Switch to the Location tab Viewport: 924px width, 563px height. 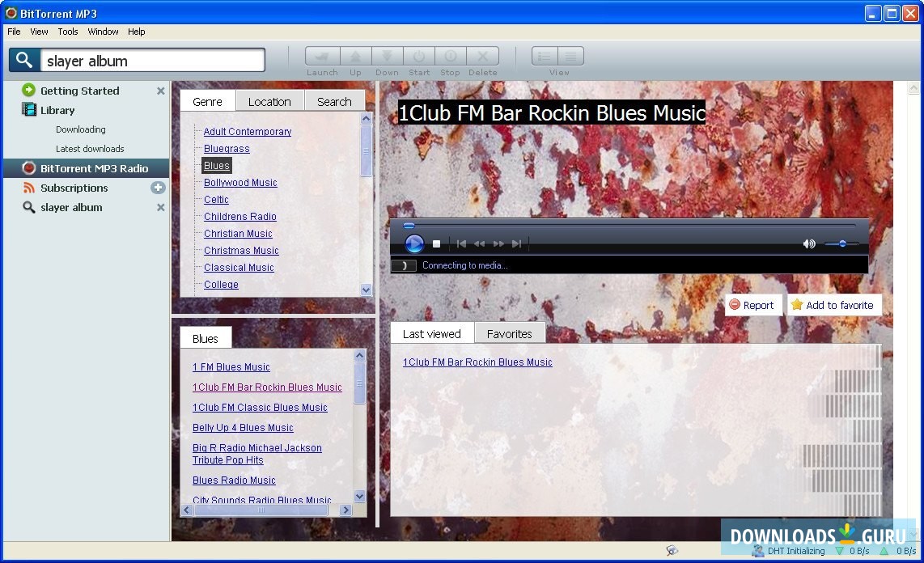click(x=269, y=101)
